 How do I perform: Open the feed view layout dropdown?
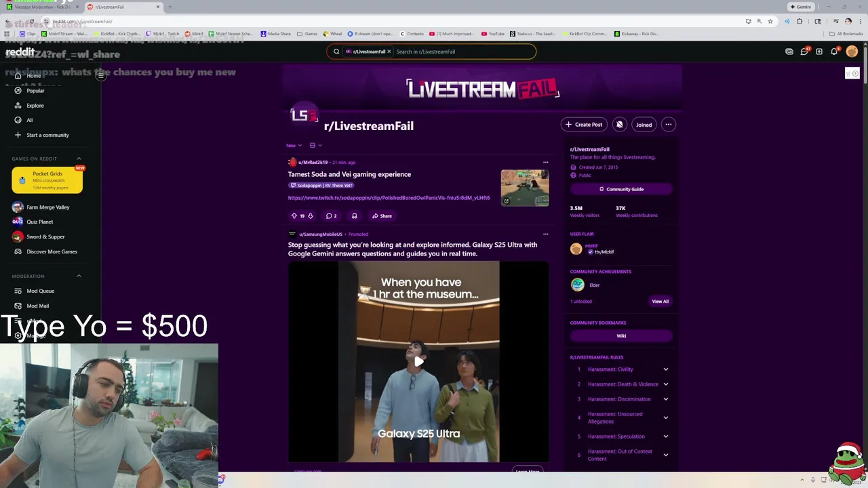315,145
